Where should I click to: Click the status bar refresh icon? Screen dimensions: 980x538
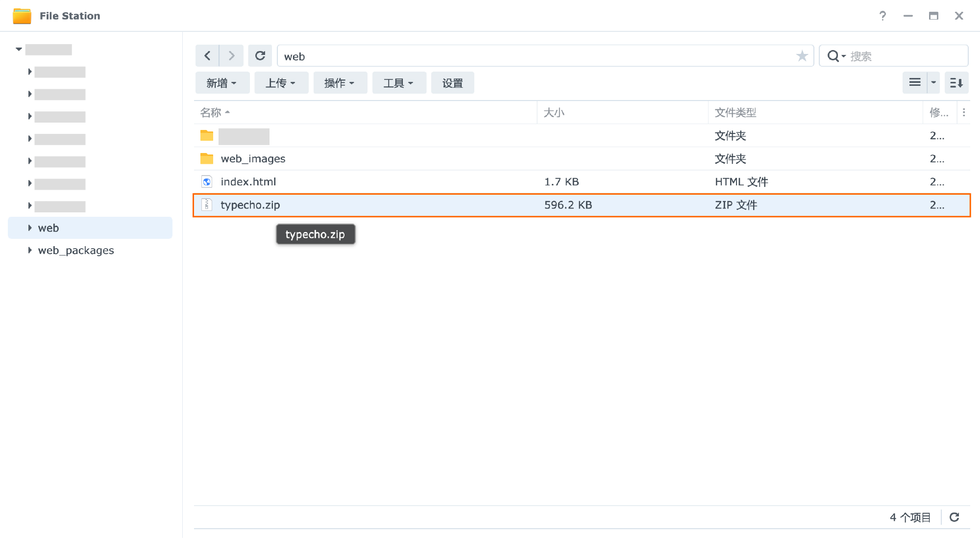coord(954,517)
